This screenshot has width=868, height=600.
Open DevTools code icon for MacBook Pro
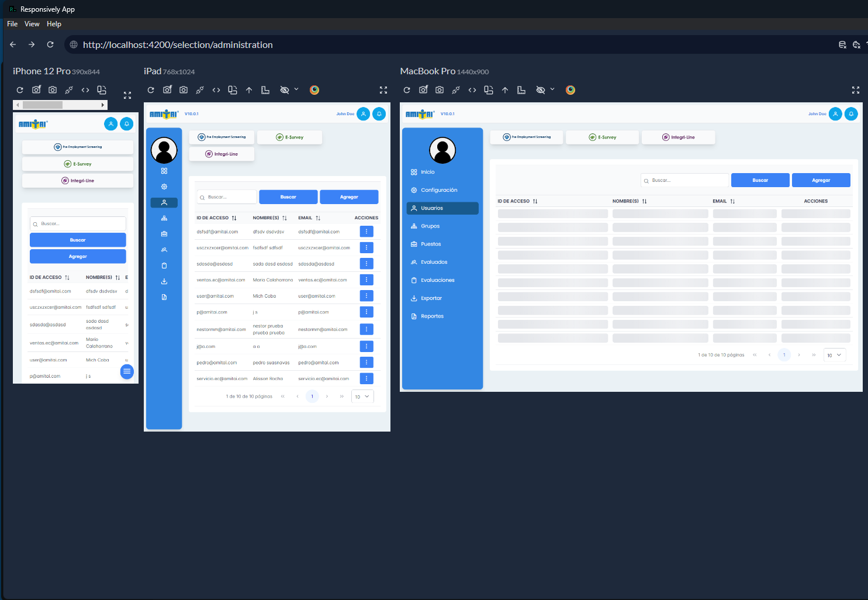coord(472,90)
